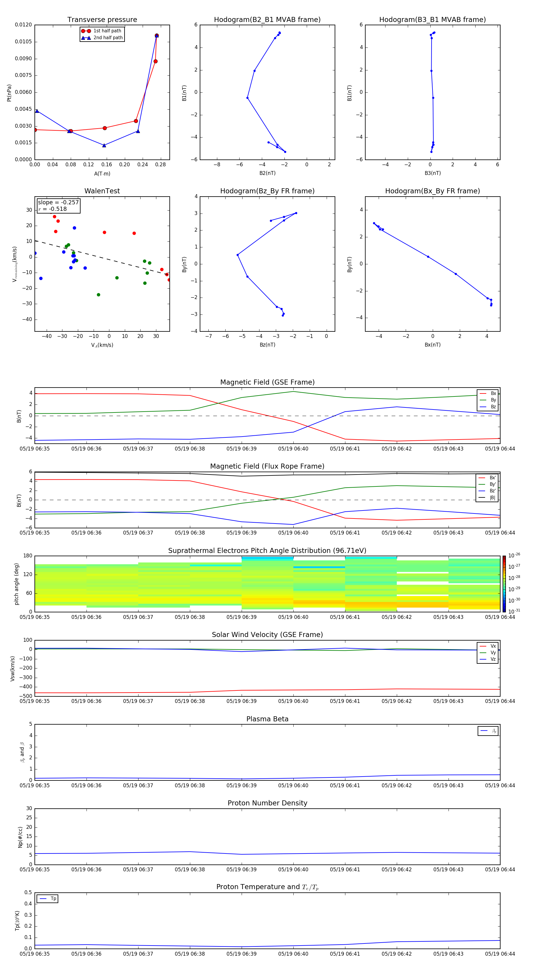This screenshot has height=980, width=535.
Task: Click the 'Plasma Beta' plot title
Action: [x=267, y=719]
